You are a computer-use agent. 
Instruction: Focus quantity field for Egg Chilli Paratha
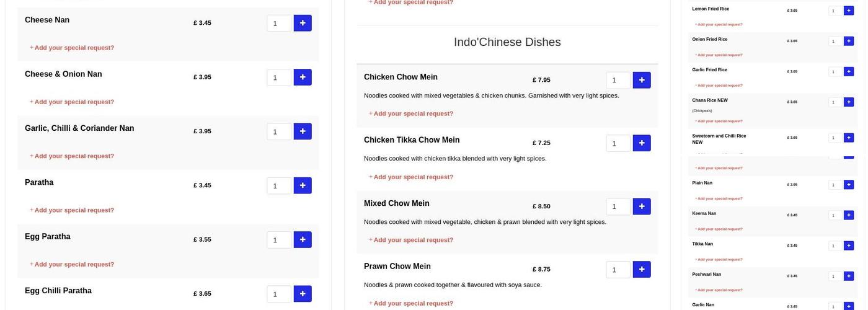278,294
